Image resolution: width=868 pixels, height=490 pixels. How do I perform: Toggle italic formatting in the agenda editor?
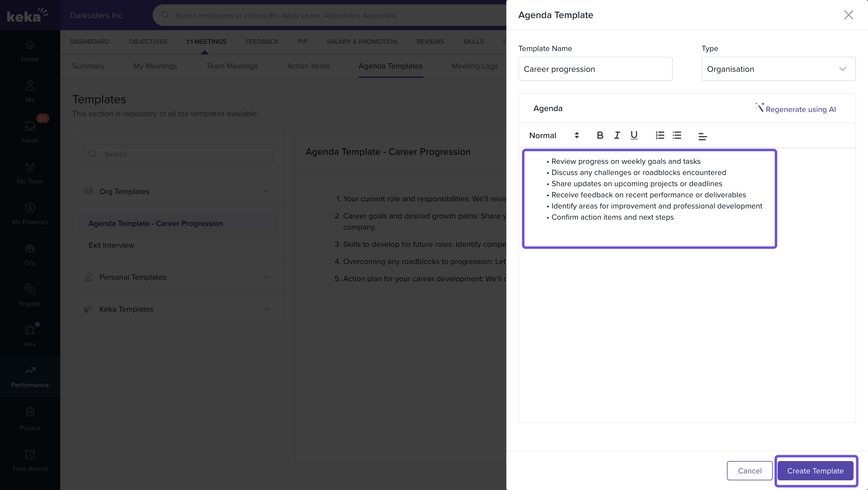[x=617, y=135]
